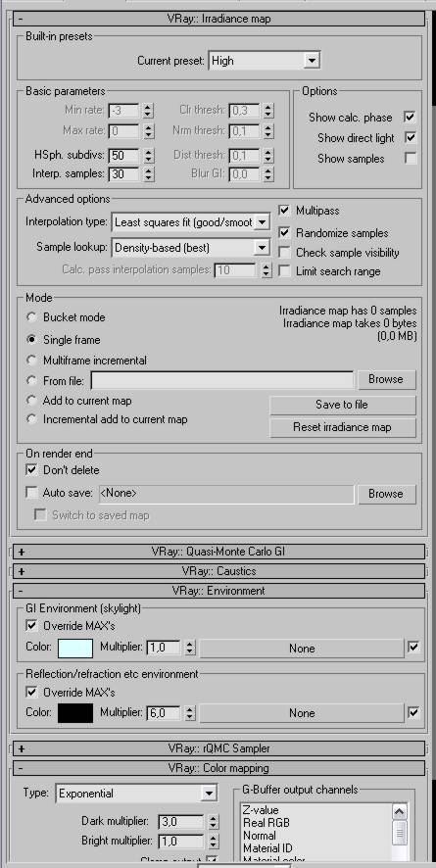Click the GI Environment None map button
This screenshot has height=868, width=436.
(302, 648)
